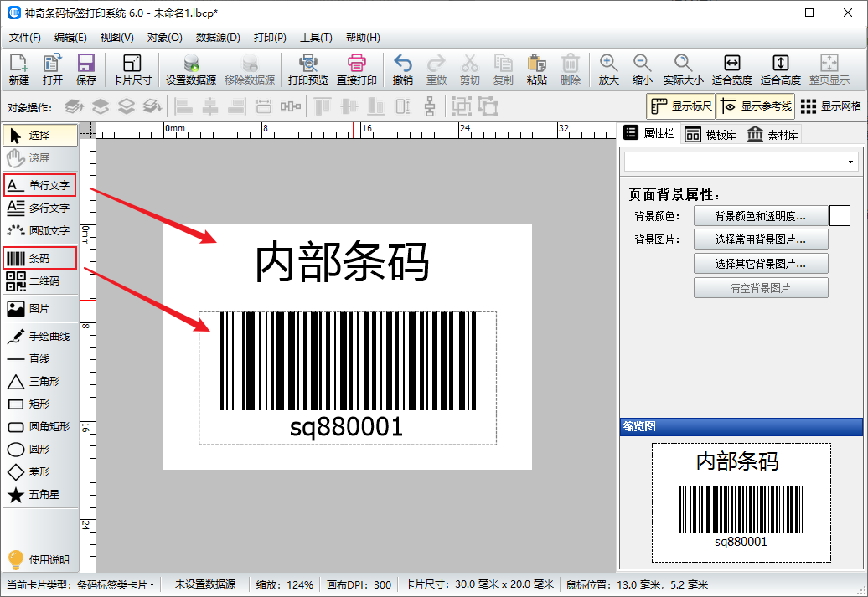The width and height of the screenshot is (868, 597).
Task: Open the 视图(V) menu
Action: click(116, 38)
